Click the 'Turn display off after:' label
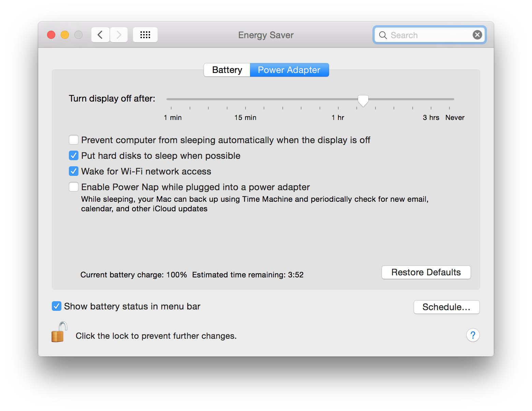Screen dimensions: 532x411 point(112,98)
